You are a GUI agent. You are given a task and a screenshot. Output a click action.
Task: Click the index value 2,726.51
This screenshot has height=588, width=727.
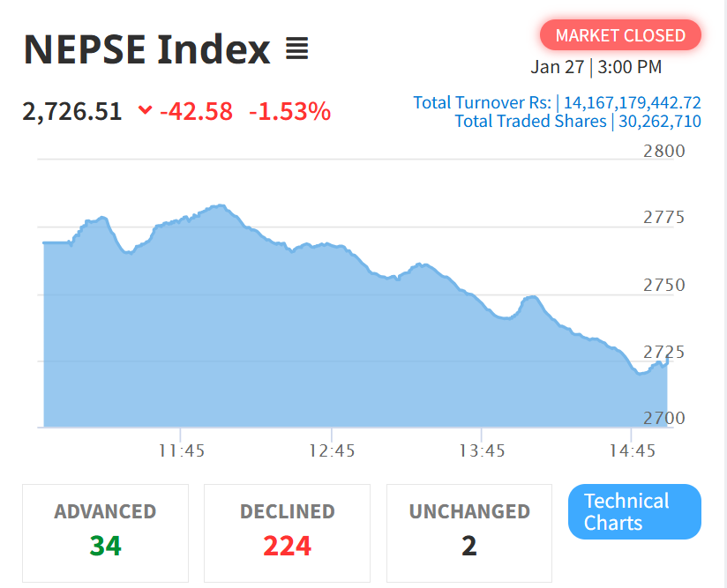coord(72,112)
